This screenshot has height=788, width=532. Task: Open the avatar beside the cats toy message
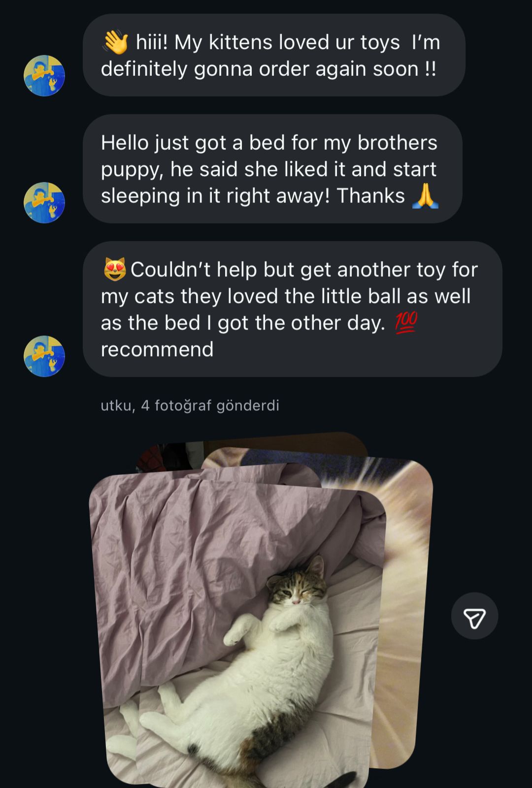pyautogui.click(x=44, y=356)
